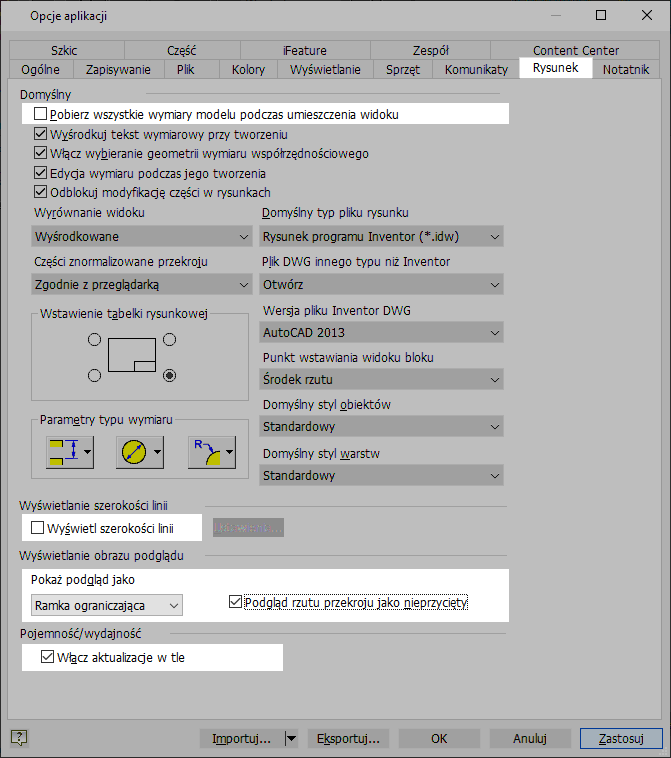Viewport: 671px width, 758px height.
Task: Open the diameter dimension type dropdown icon
Action: [140, 452]
